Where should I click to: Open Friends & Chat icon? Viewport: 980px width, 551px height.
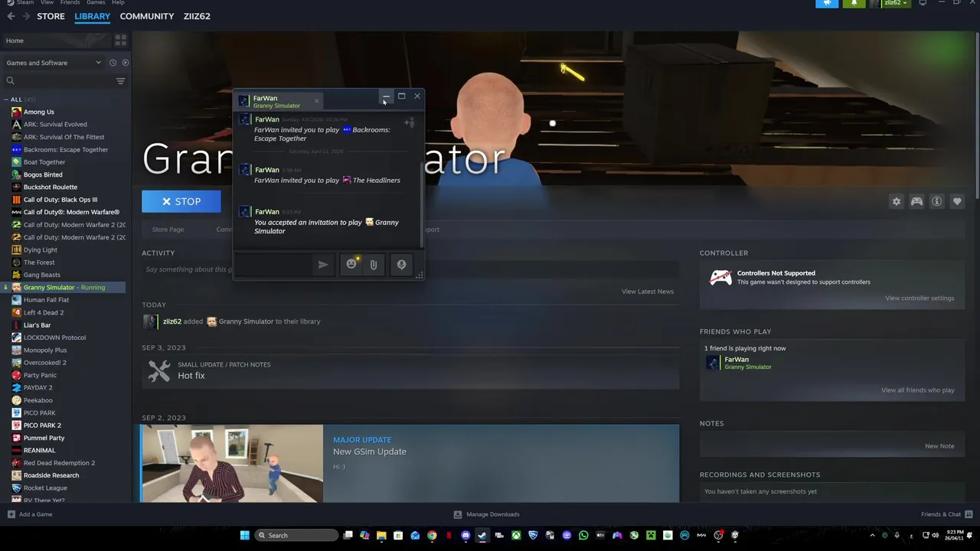[x=969, y=514]
